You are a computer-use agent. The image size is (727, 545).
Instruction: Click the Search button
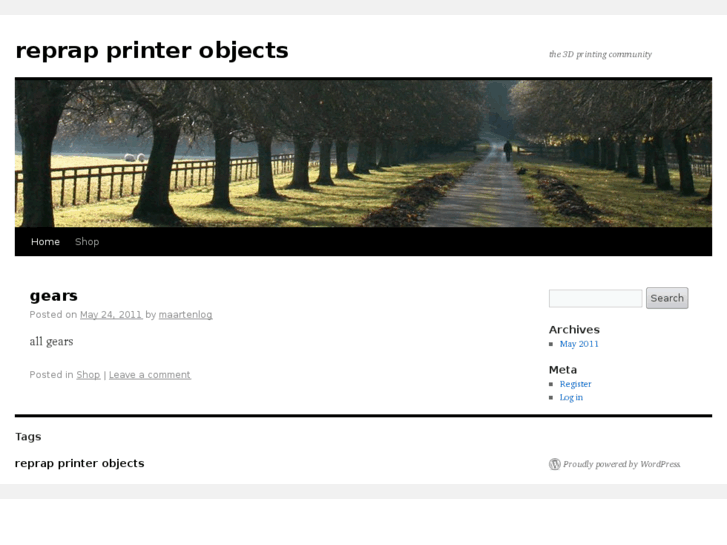pos(667,298)
